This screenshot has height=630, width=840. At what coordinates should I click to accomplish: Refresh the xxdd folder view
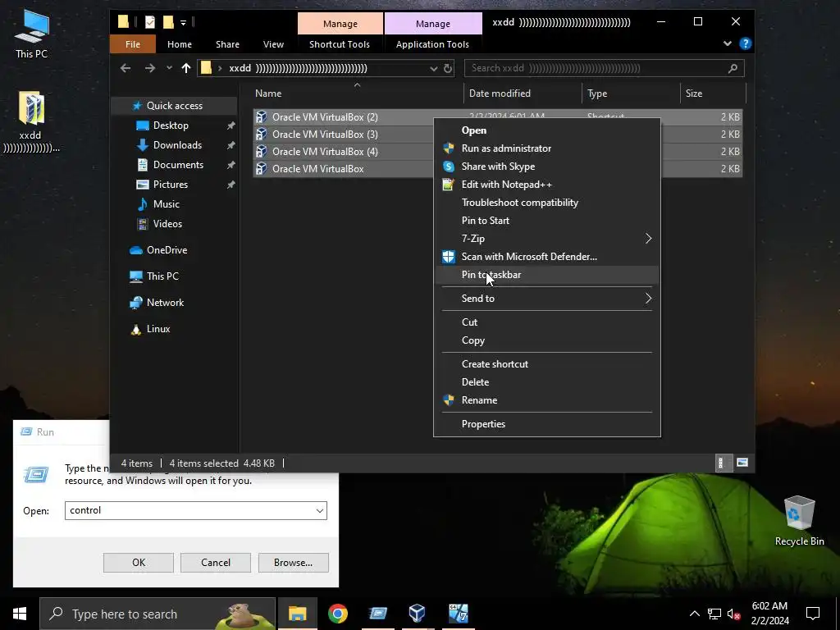click(448, 69)
